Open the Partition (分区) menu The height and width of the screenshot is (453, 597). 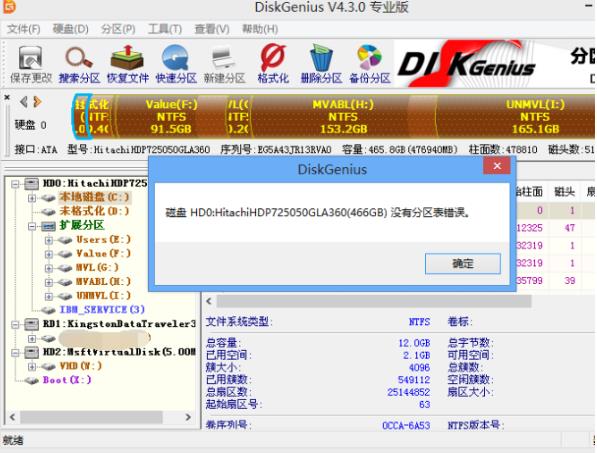coord(118,29)
